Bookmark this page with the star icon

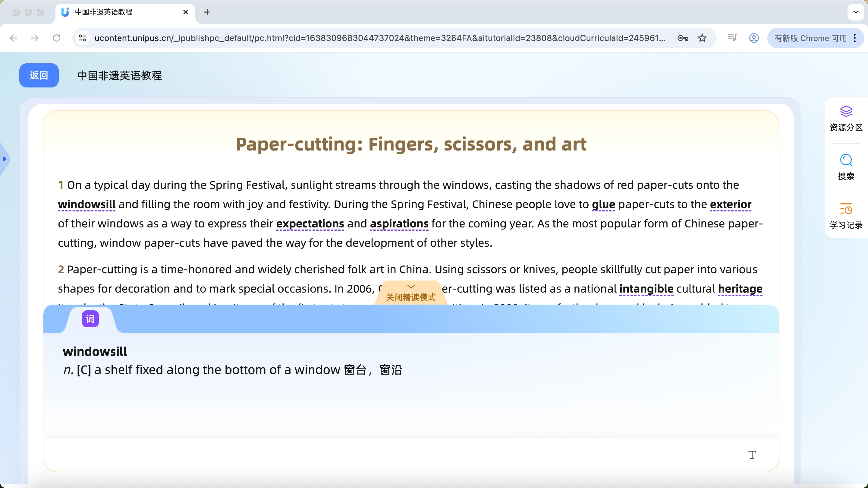(702, 38)
